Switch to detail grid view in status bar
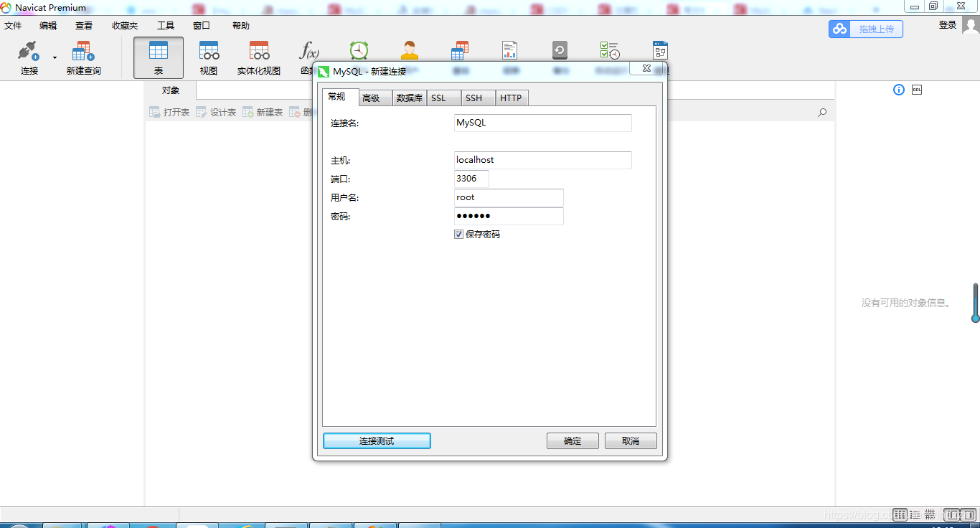 click(x=930, y=514)
